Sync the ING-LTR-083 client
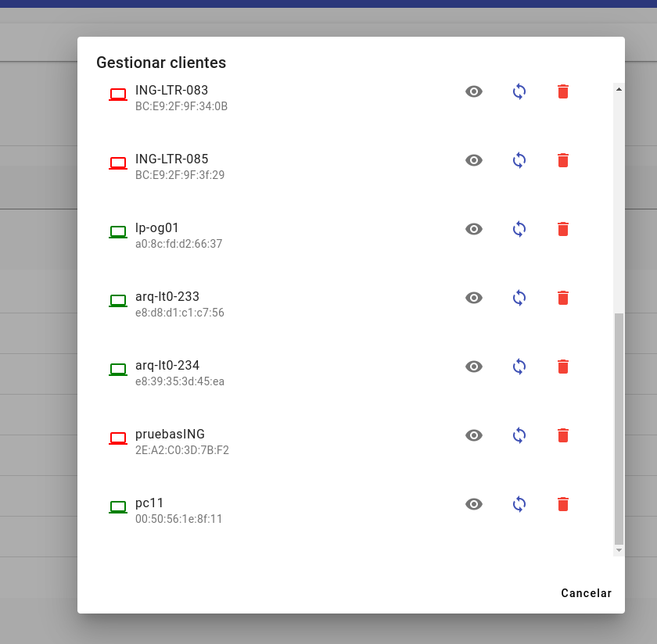The height and width of the screenshot is (644, 657). point(519,91)
